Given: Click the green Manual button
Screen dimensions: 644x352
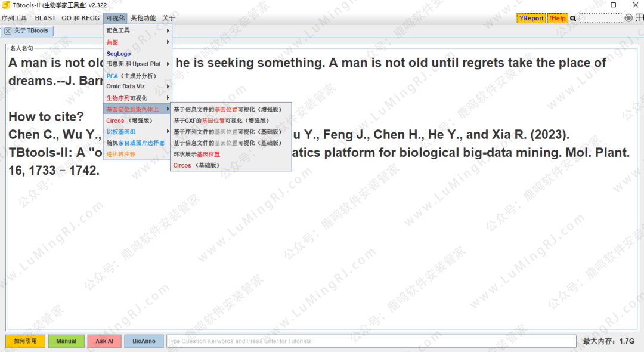Looking at the screenshot, I should coord(66,341).
